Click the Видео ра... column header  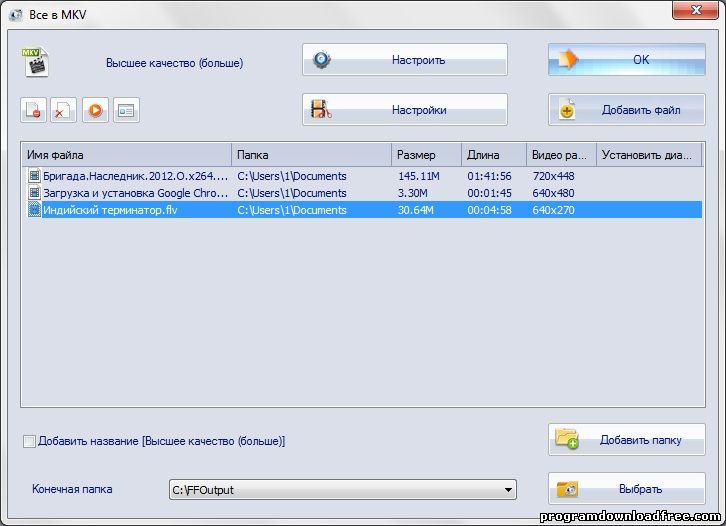[562, 155]
